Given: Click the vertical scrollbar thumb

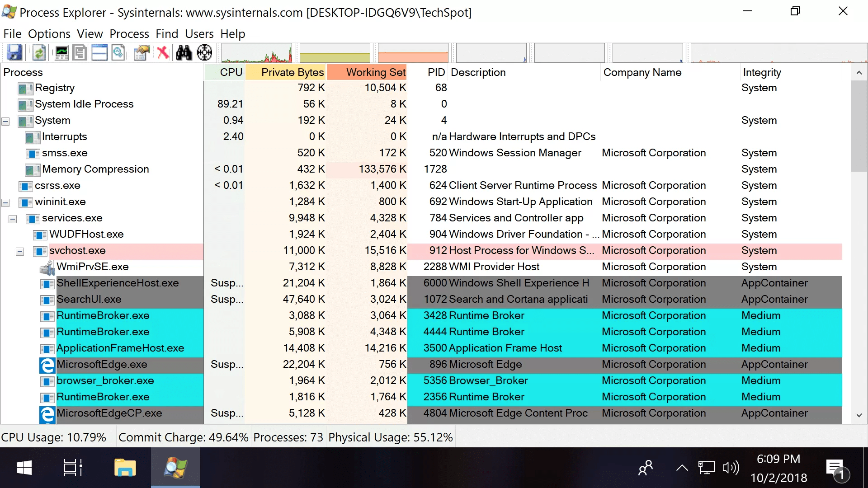Looking at the screenshot, I should (859, 126).
